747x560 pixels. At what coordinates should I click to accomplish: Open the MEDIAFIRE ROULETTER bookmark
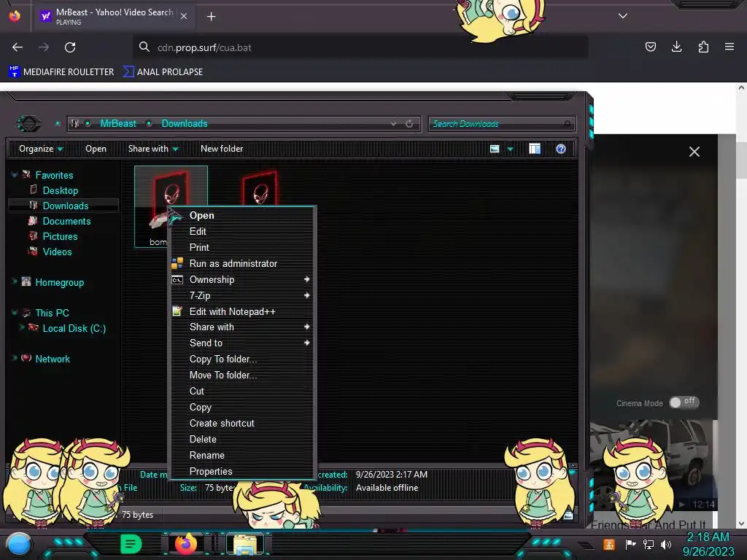click(61, 72)
